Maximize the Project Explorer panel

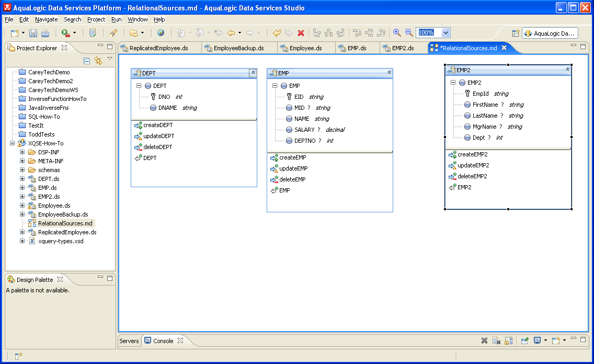coord(110,46)
